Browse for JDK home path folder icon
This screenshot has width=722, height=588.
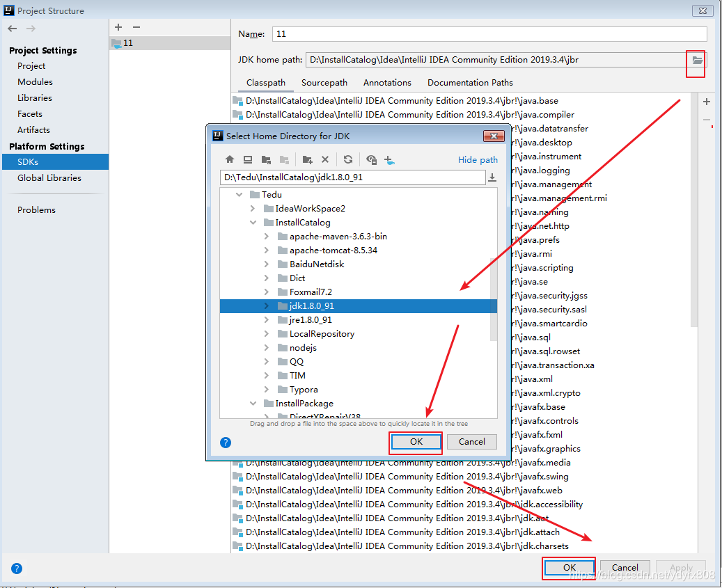pyautogui.click(x=697, y=60)
